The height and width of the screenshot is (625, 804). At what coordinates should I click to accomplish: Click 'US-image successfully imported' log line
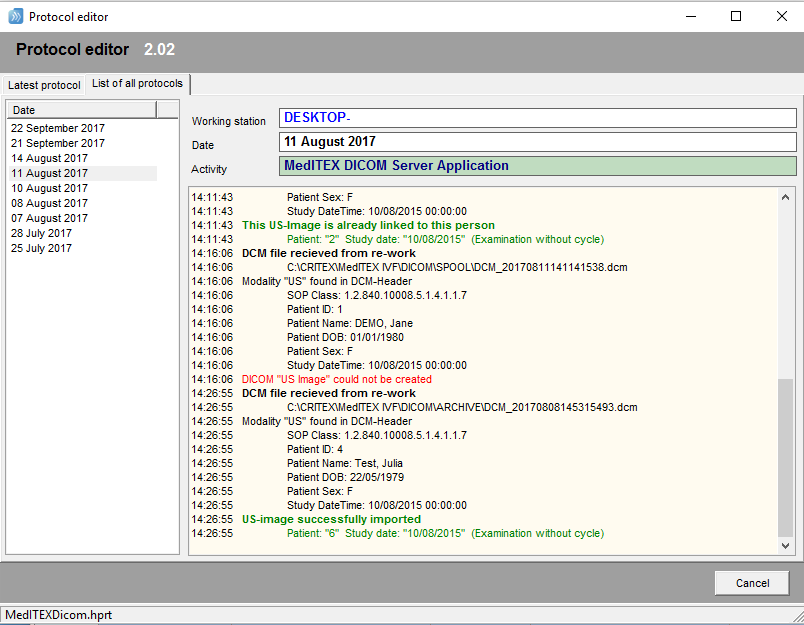pos(331,519)
